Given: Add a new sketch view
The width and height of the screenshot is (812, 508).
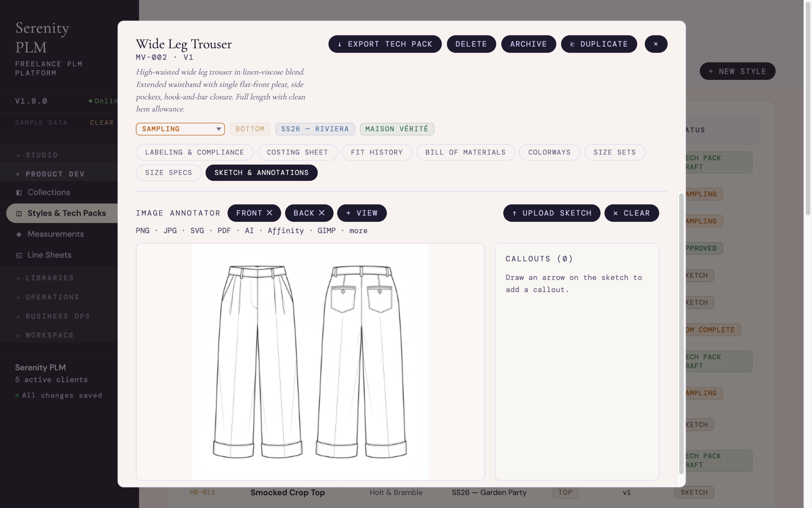Looking at the screenshot, I should click(362, 213).
